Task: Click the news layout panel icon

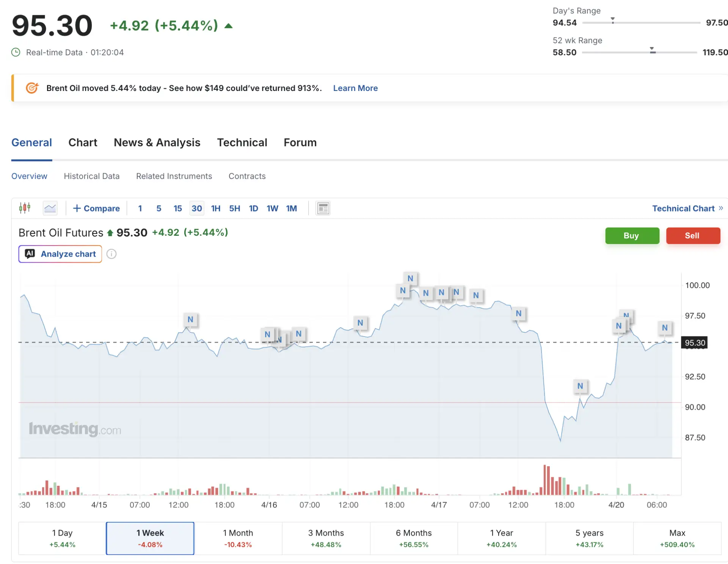Action: pyautogui.click(x=323, y=208)
